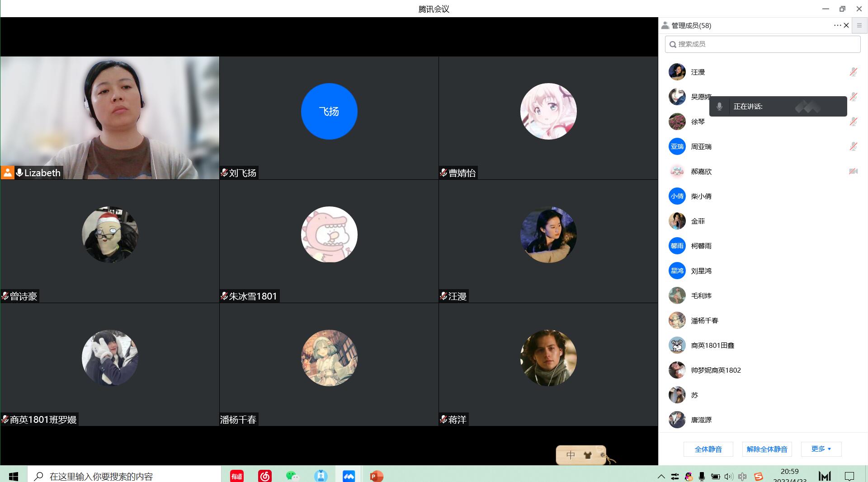
Task: Toggle 周亚瑞's muted microphone icon
Action: [853, 146]
